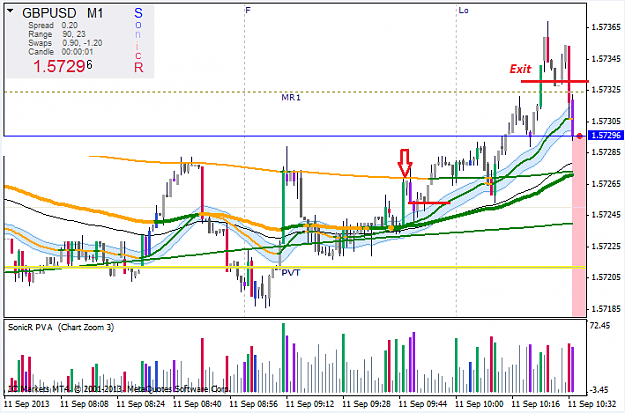625x413 pixels.
Task: Select the Swaps 0.90, -1.20 readout
Action: [x=65, y=43]
